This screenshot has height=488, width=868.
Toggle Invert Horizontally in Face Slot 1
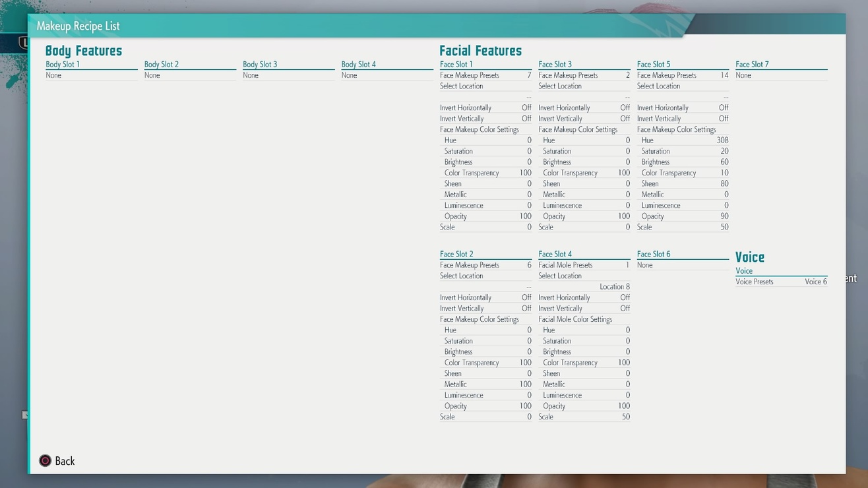point(485,107)
